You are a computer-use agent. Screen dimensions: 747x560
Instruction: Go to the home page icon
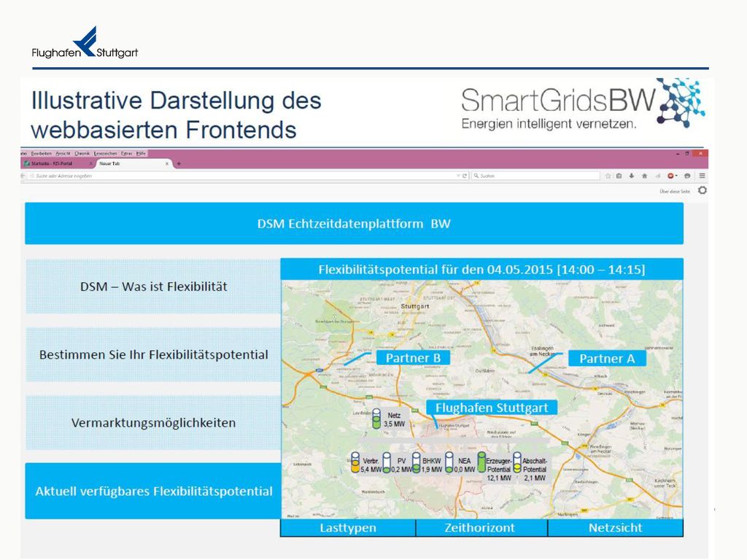645,176
